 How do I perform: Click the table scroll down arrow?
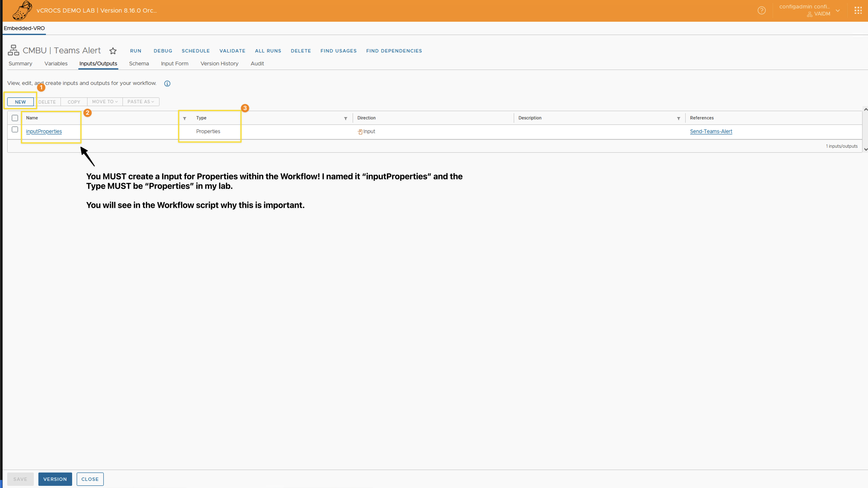click(x=865, y=149)
